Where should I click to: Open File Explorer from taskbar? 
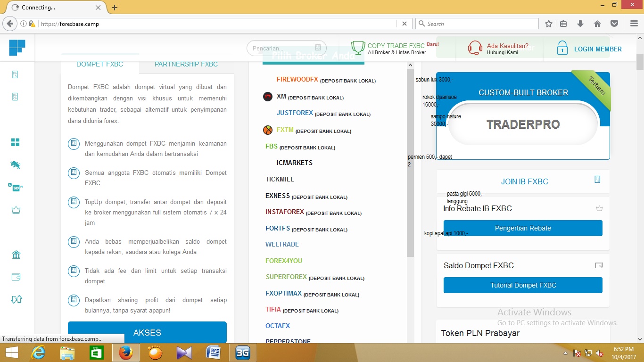(x=67, y=353)
